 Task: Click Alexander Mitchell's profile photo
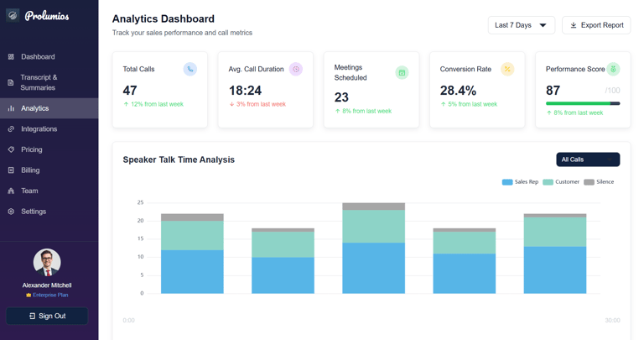coord(47,262)
